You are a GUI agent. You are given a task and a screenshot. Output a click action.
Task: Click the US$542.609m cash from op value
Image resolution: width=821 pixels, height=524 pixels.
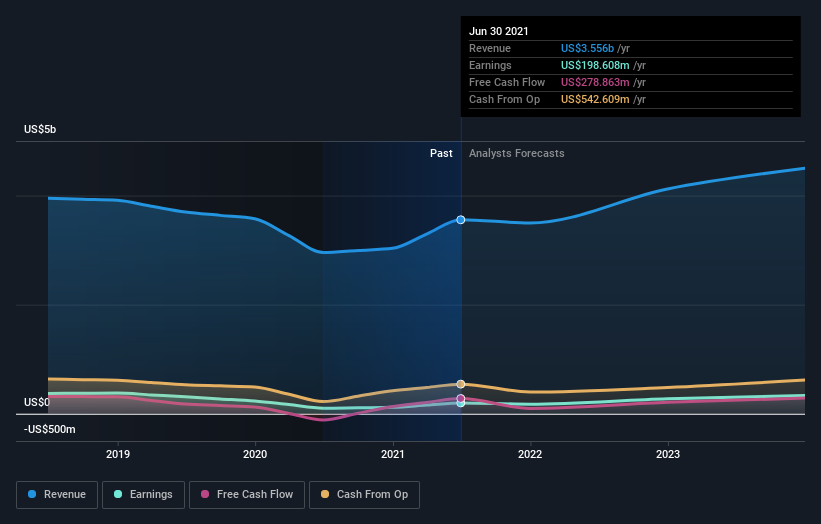click(595, 99)
